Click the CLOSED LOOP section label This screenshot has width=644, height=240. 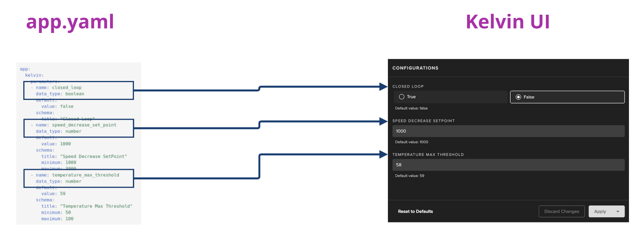point(408,86)
